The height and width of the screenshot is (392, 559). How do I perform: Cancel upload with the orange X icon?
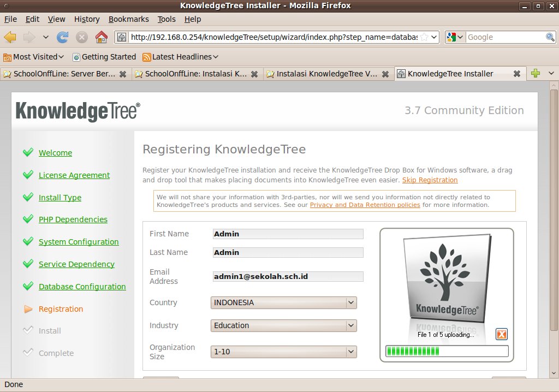pyautogui.click(x=501, y=334)
